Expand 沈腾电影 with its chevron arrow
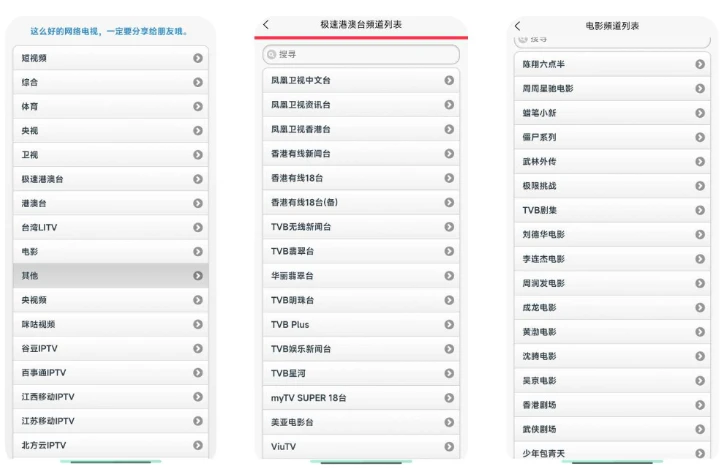This screenshot has width=727, height=472. [x=701, y=356]
